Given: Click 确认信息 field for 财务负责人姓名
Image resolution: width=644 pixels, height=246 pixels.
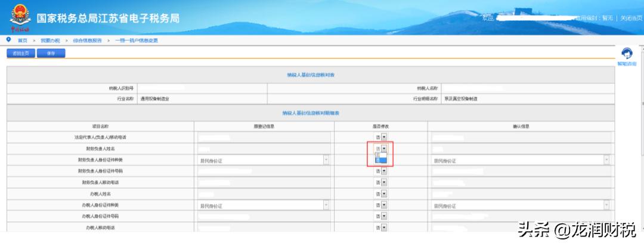Looking at the screenshot, I should click(521, 149).
